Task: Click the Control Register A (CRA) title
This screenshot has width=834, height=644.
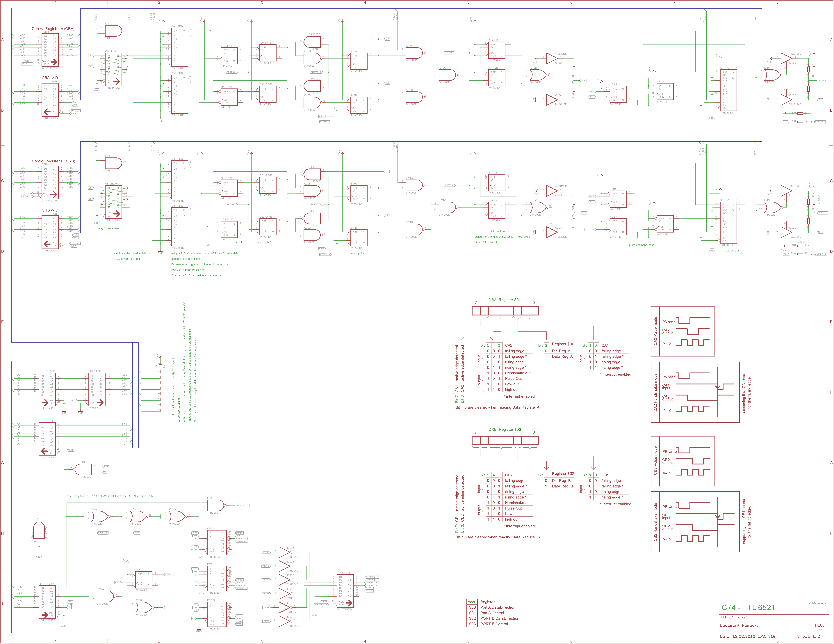Action: point(53,29)
